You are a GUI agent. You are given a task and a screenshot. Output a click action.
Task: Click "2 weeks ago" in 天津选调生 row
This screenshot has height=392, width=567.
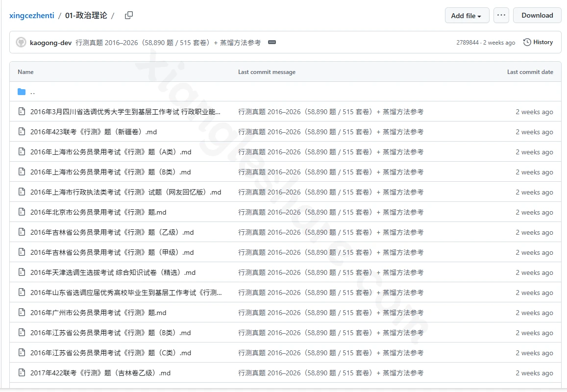[x=534, y=272]
